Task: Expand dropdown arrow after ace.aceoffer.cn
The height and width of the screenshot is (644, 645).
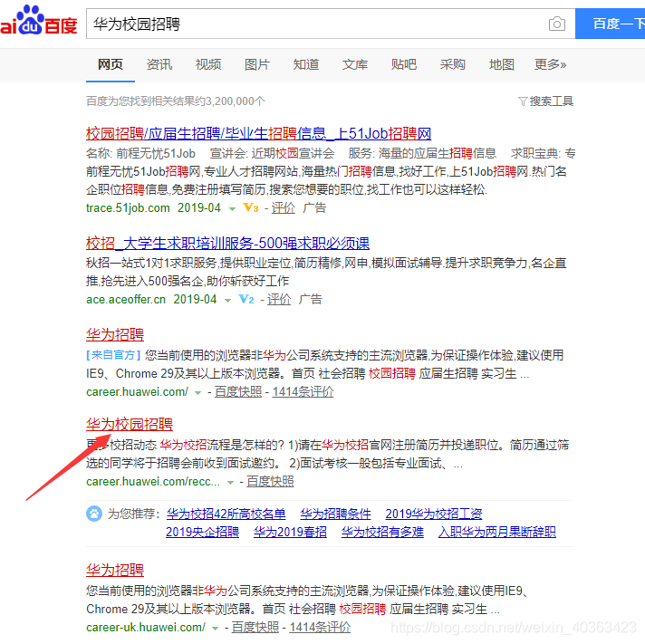Action: coord(227,301)
